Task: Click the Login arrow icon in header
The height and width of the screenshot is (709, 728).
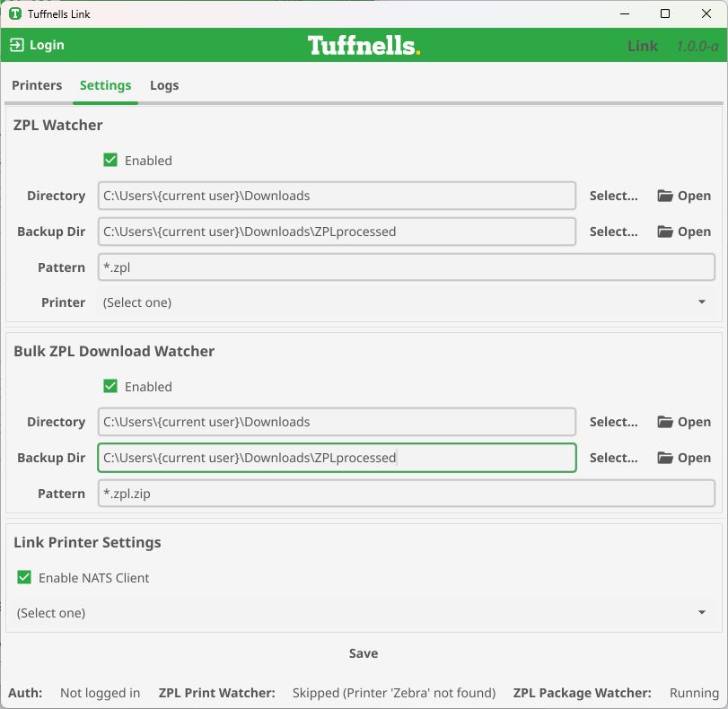Action: [16, 45]
